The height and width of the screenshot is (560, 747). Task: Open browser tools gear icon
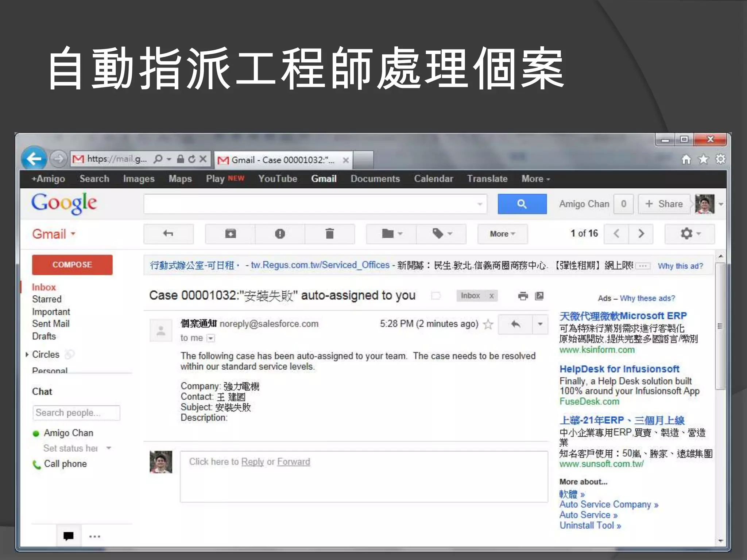tap(720, 159)
